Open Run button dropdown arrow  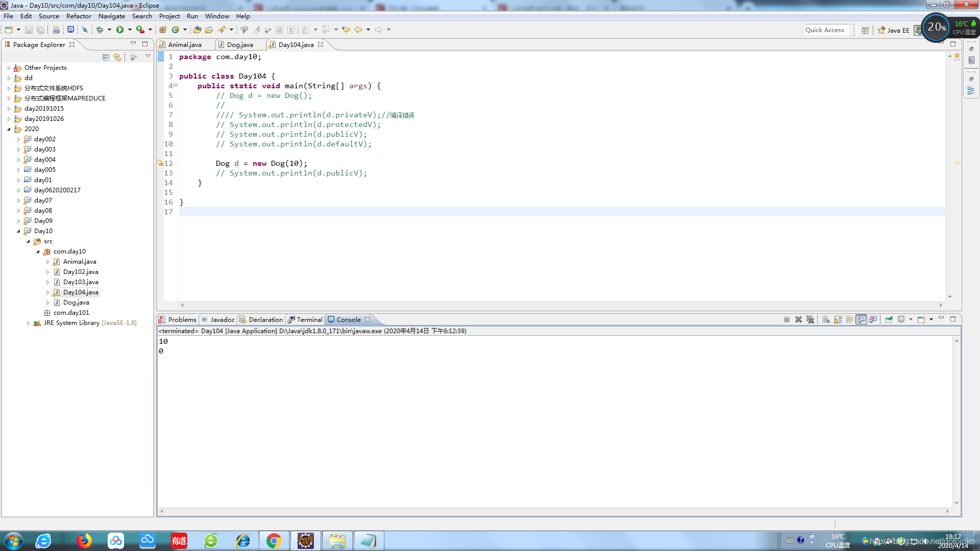coord(130,30)
